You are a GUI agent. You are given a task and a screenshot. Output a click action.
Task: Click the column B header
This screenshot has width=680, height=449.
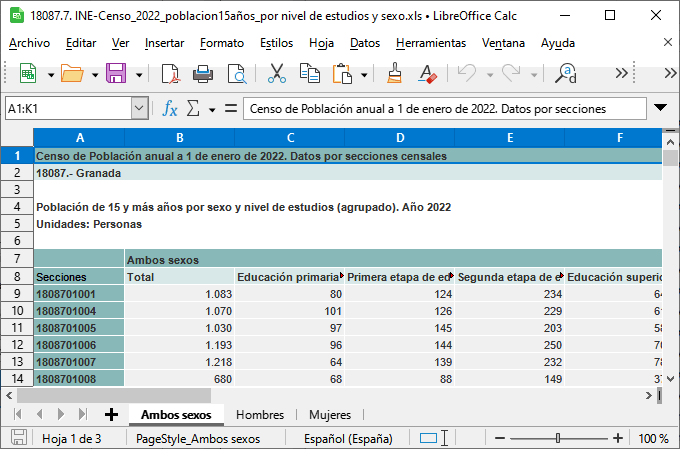[x=179, y=138]
